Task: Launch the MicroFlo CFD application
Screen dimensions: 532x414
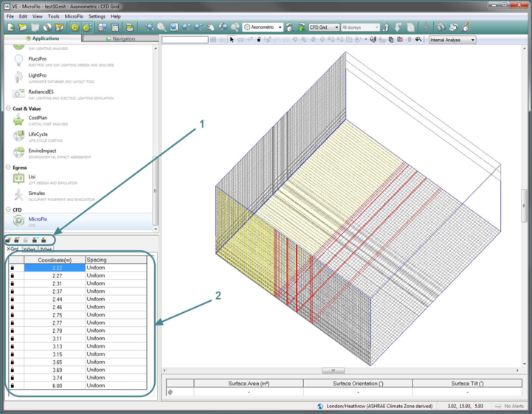Action: click(37, 219)
